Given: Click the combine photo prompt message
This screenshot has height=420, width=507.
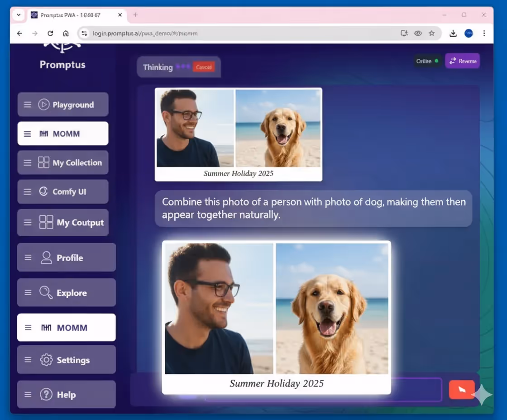Looking at the screenshot, I should pos(313,208).
